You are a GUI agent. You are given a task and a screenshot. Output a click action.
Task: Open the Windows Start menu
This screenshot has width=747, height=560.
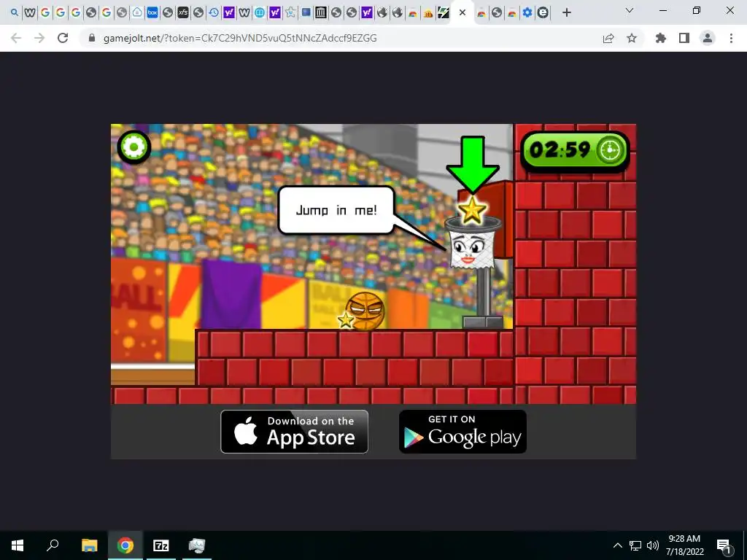(18, 545)
